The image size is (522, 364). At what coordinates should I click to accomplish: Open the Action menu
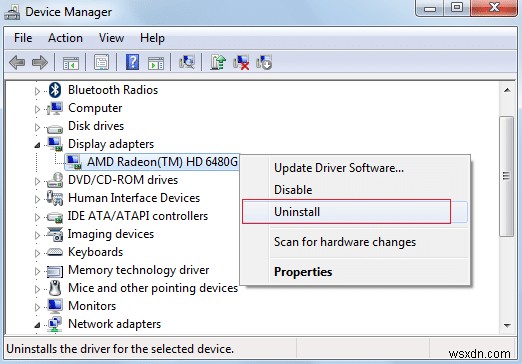click(65, 38)
